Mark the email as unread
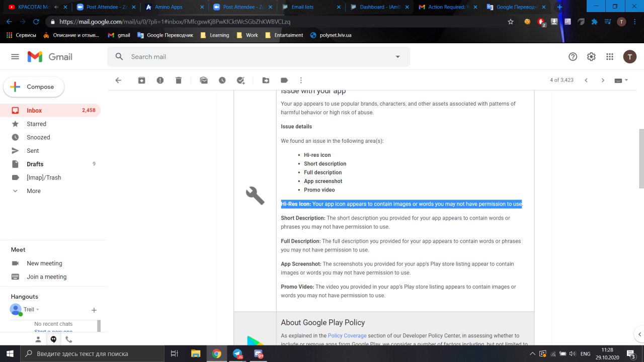This screenshot has width=644, height=362. pyautogui.click(x=204, y=80)
